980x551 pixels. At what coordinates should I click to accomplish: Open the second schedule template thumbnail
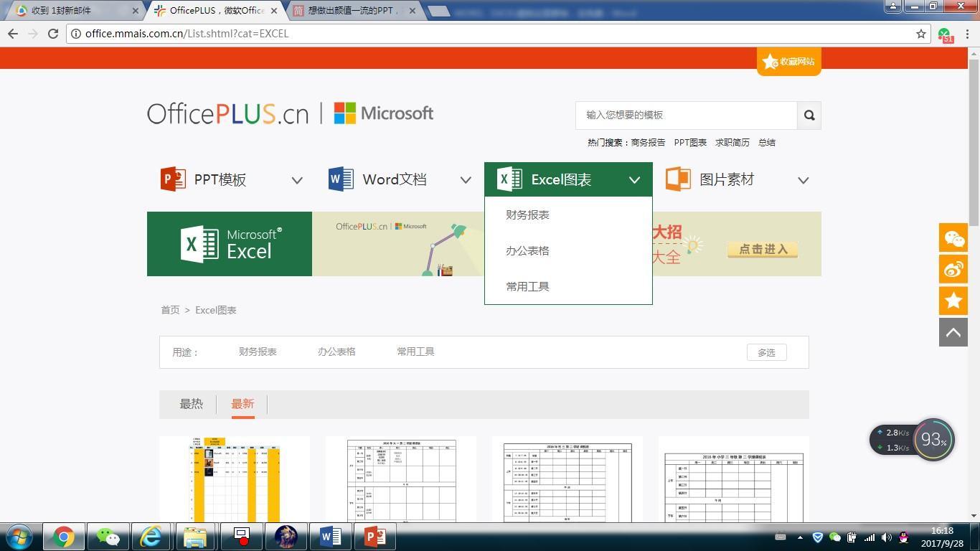point(401,479)
